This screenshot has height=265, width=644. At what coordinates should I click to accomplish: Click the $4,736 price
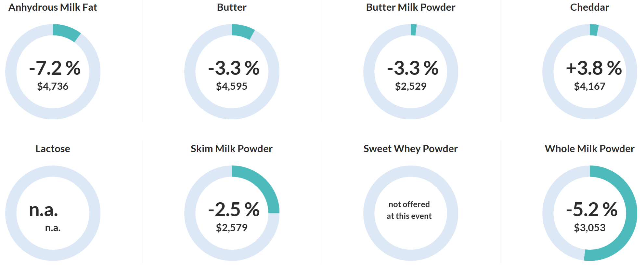(53, 86)
